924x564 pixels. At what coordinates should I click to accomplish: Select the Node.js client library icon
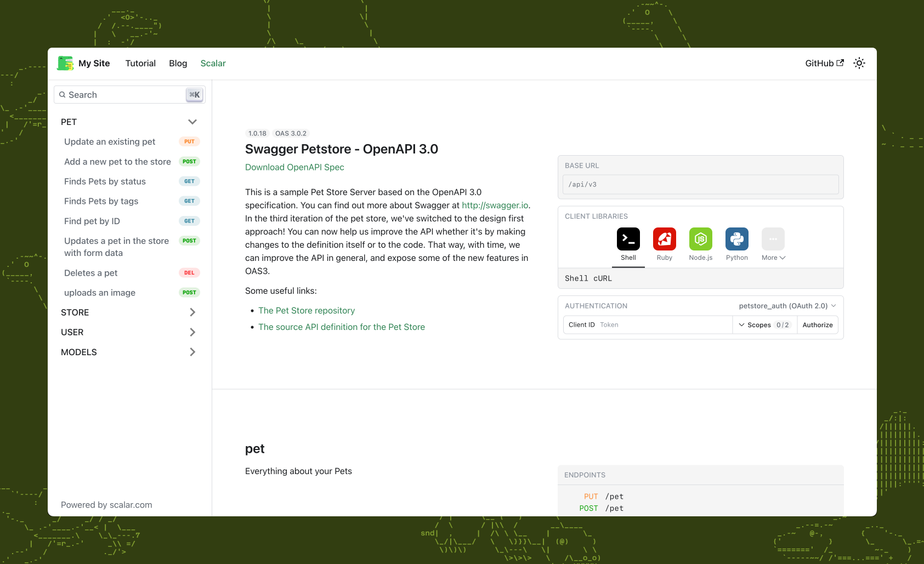click(701, 239)
